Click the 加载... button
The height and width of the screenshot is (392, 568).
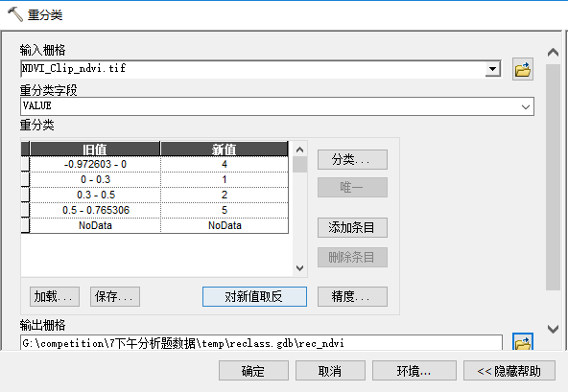pos(55,297)
